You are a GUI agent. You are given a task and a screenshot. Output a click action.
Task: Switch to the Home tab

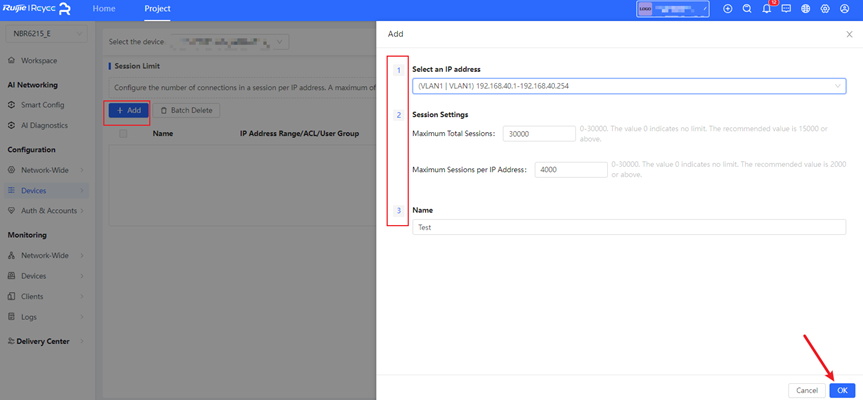click(104, 9)
